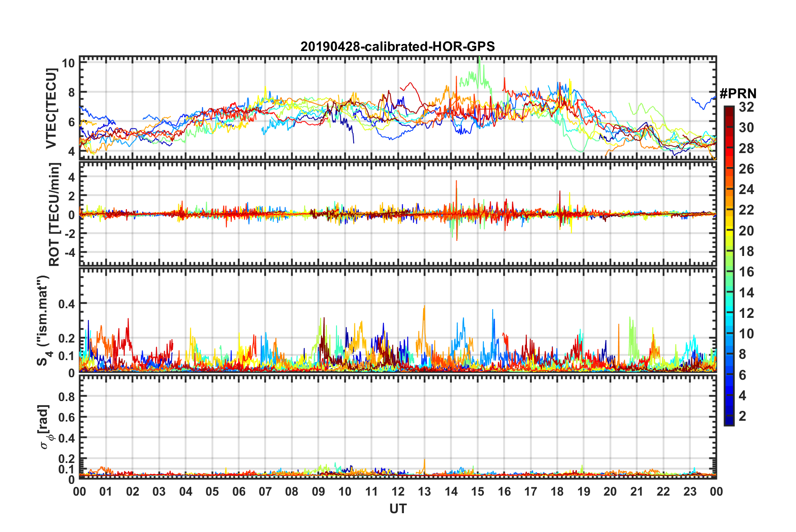
Task: Click the S4 ("ism.mat") y-axis label
Action: [x=43, y=320]
